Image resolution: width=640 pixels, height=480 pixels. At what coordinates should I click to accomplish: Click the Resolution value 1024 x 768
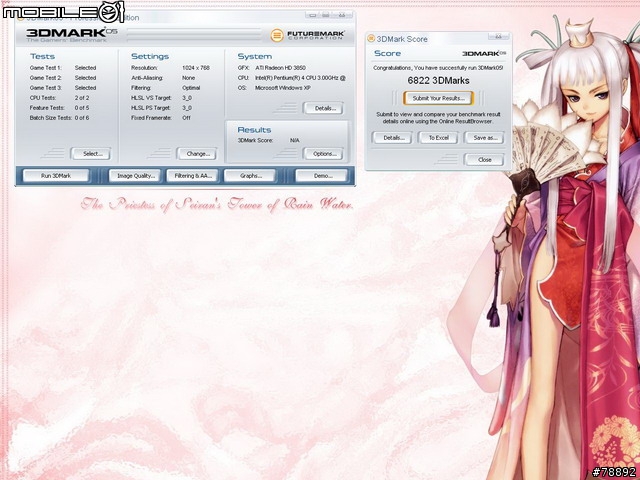(x=196, y=68)
